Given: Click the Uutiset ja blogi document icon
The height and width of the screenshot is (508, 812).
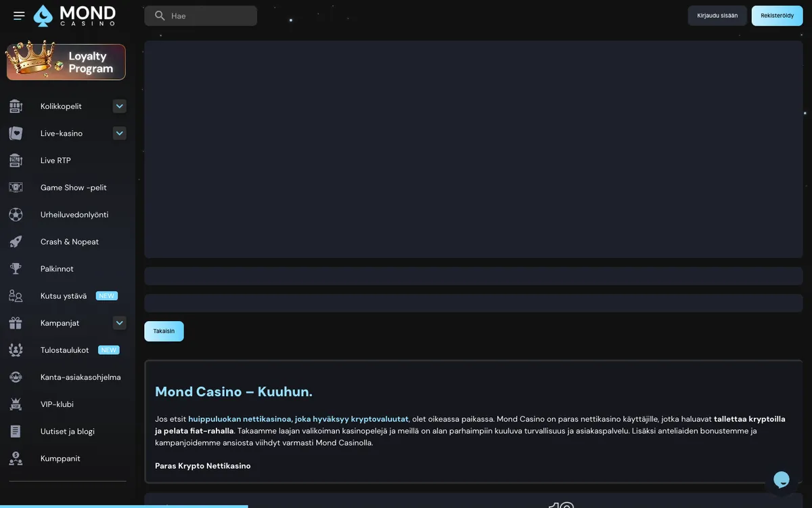Looking at the screenshot, I should click(16, 431).
